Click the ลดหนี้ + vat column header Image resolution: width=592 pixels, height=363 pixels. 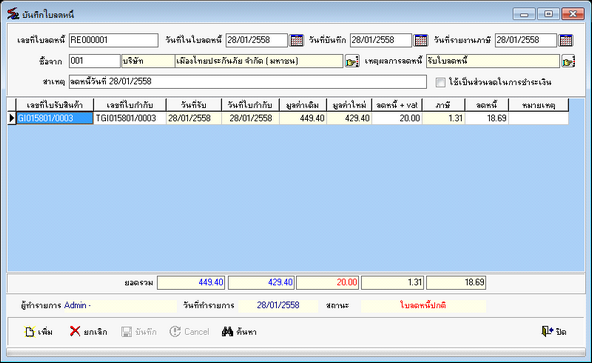tap(397, 105)
